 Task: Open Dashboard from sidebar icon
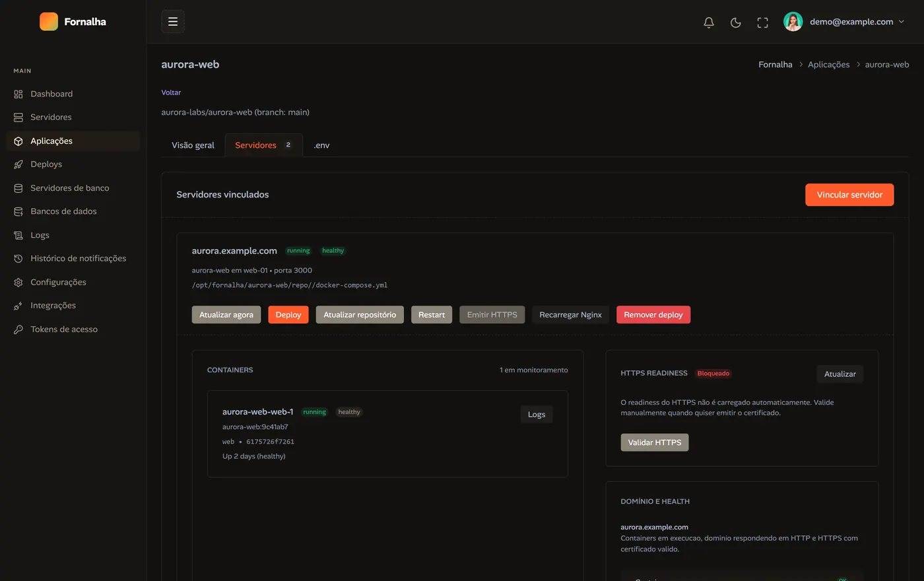(x=18, y=94)
